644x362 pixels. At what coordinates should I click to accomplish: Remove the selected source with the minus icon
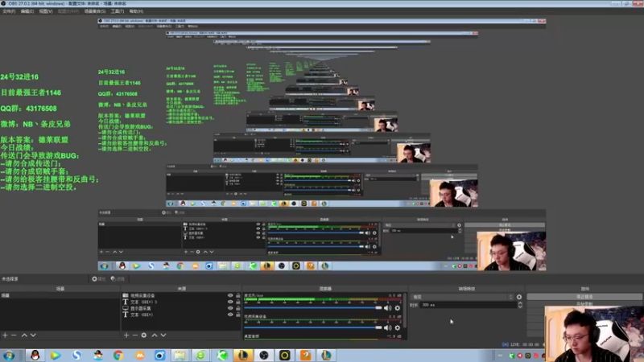pos(134,335)
